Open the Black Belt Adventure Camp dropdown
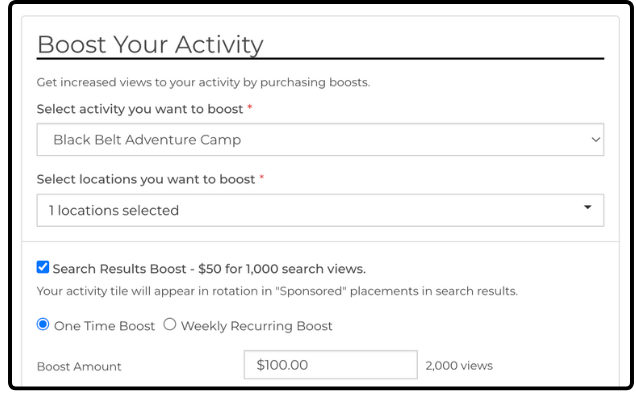Image resolution: width=636 pixels, height=395 pixels. (x=320, y=140)
